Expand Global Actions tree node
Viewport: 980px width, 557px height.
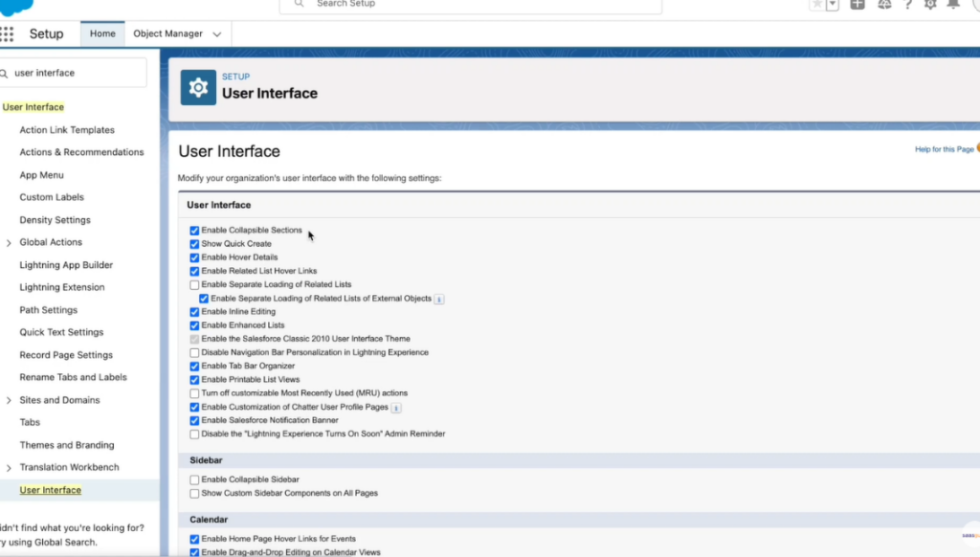tap(9, 242)
